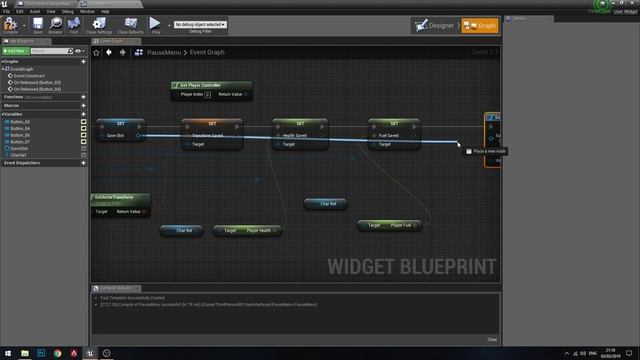This screenshot has height=360, width=640.
Task: Add a new function with plus icon
Action: (83, 97)
